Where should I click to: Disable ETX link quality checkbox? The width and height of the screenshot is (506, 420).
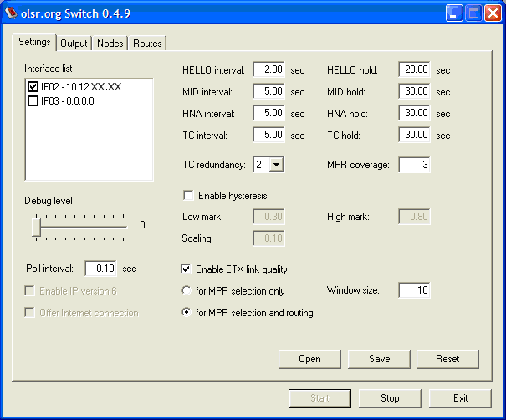click(188, 269)
